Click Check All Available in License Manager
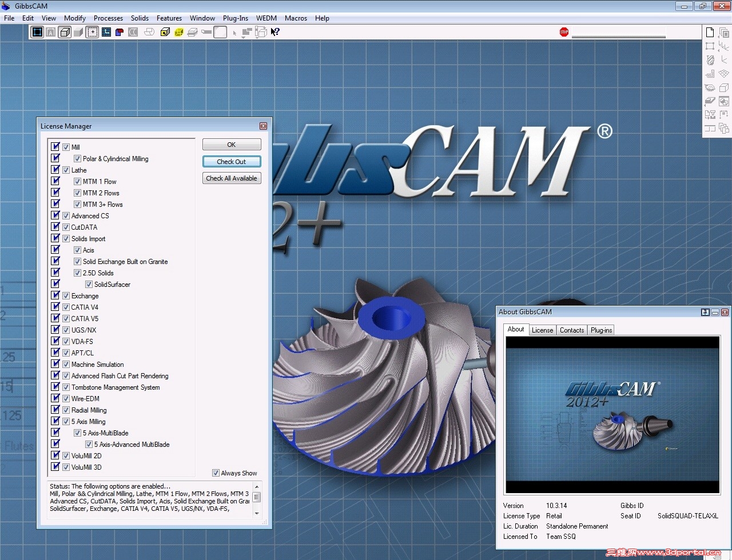The height and width of the screenshot is (560, 732). click(232, 178)
